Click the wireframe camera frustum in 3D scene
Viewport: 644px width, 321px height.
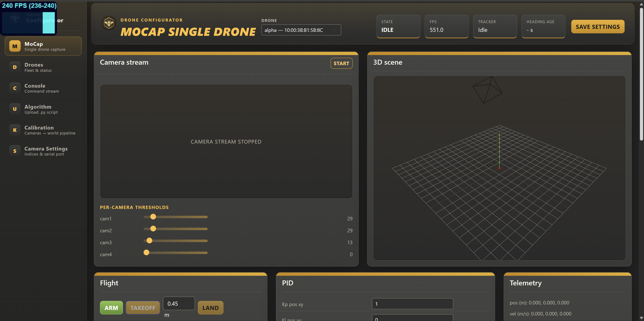[487, 90]
